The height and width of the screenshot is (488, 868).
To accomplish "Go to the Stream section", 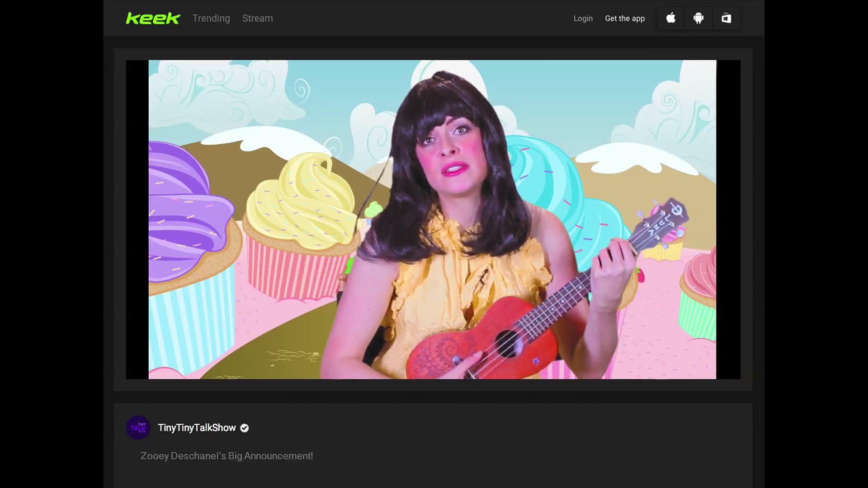I will (257, 18).
